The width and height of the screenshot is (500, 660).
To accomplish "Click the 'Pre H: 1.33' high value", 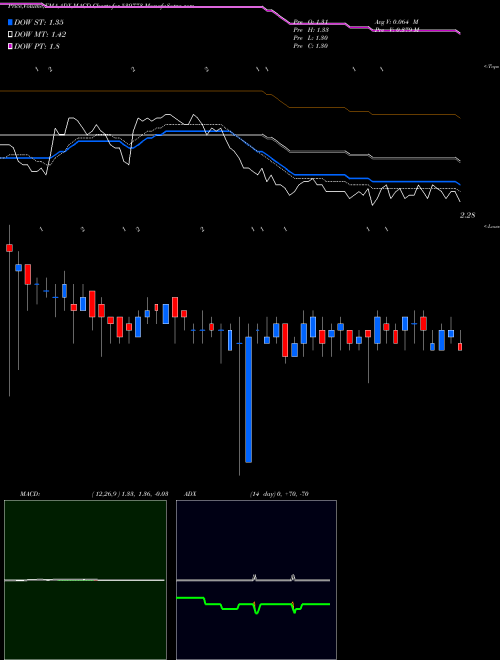I will [311, 30].
